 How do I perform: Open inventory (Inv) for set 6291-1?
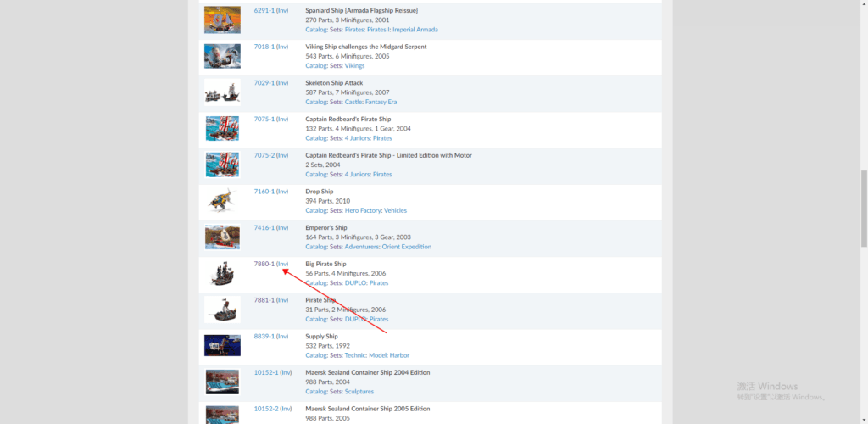tap(282, 10)
